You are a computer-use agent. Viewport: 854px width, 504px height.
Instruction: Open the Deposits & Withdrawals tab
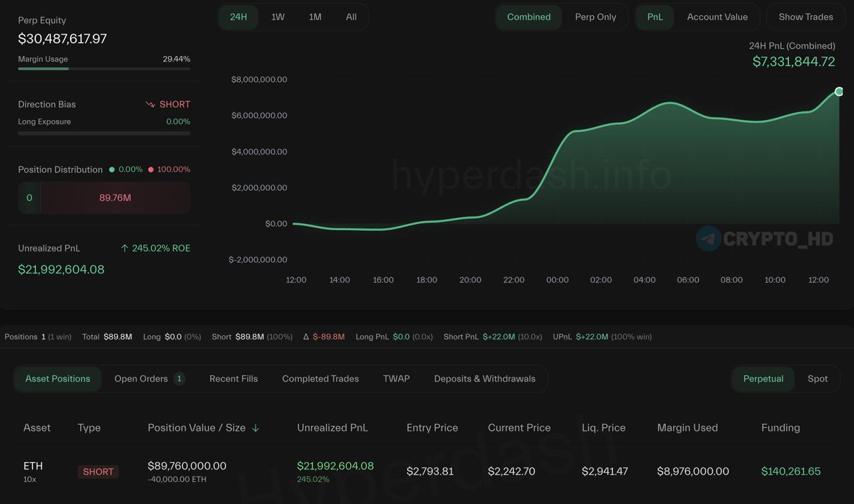tap(485, 379)
